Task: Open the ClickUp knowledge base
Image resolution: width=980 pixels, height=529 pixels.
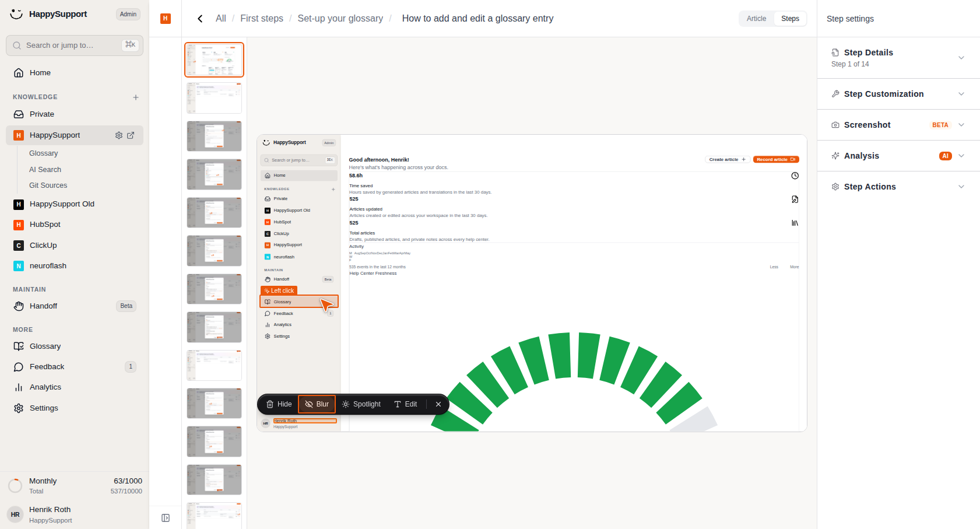Action: [x=75, y=246]
